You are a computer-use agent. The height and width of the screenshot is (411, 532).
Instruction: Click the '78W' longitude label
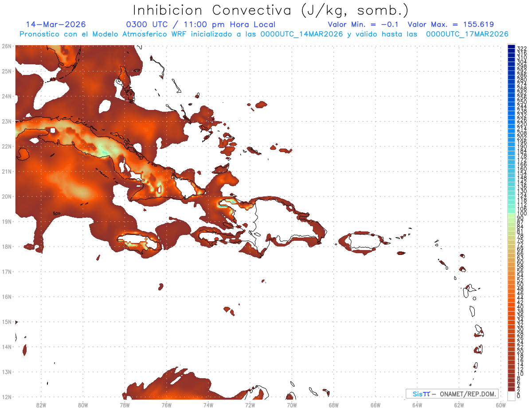pyautogui.click(x=125, y=405)
